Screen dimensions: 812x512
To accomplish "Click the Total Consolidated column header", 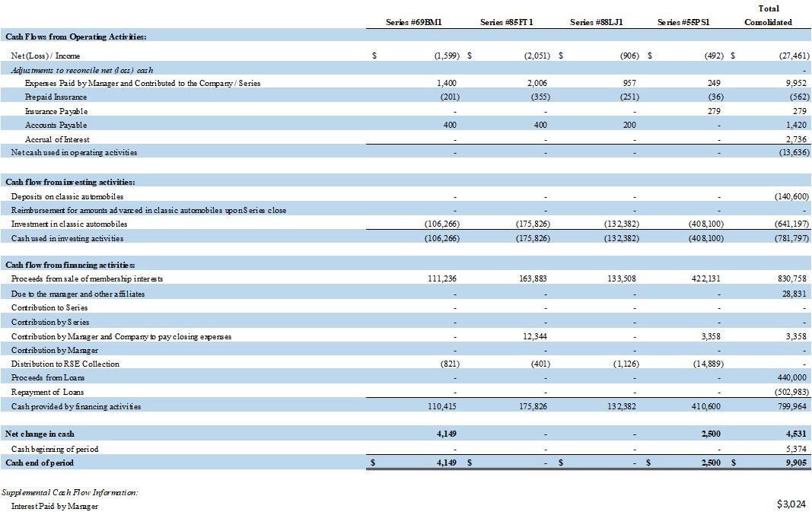I will tap(768, 15).
